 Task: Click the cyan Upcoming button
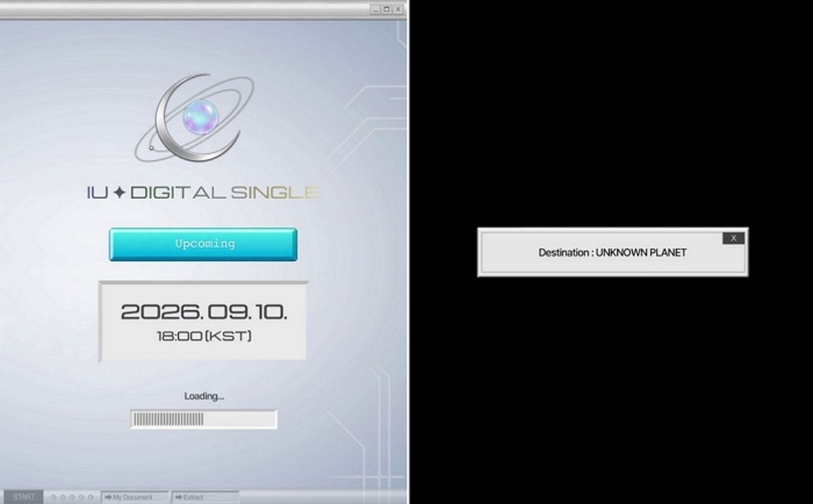pyautogui.click(x=203, y=245)
